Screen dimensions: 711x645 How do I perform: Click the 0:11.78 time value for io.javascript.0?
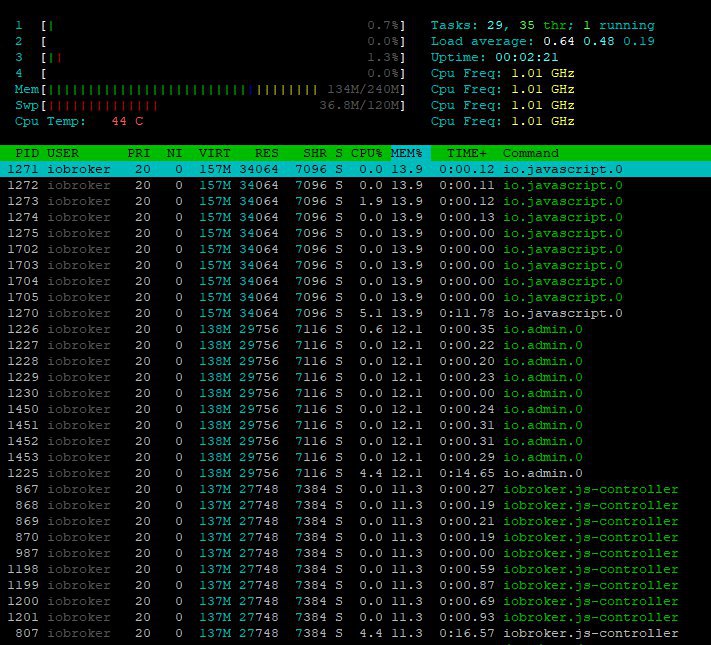[467, 313]
